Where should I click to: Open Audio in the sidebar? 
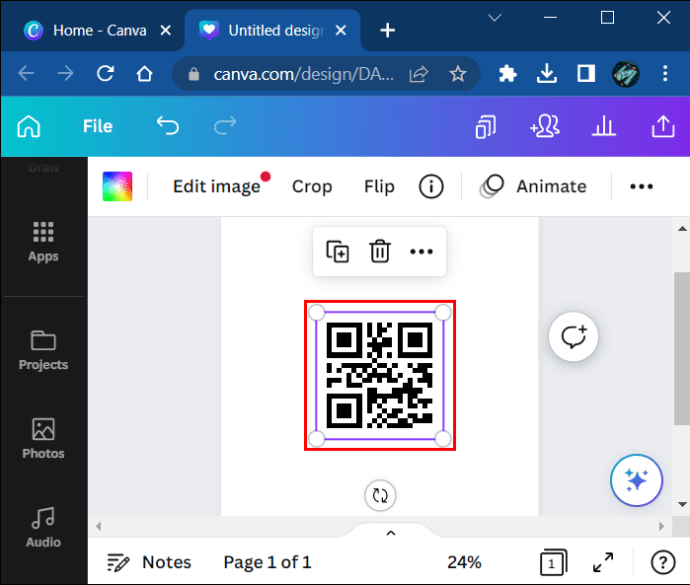pos(43,527)
